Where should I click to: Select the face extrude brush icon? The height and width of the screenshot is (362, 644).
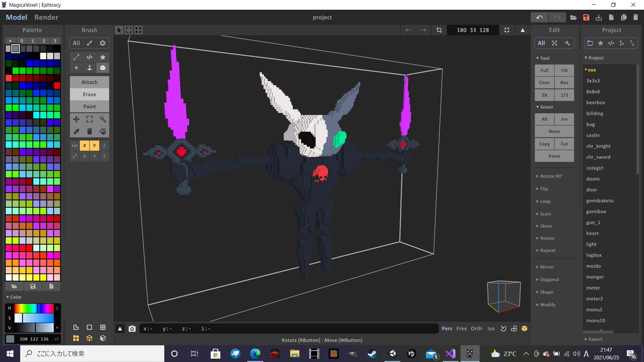point(90,68)
